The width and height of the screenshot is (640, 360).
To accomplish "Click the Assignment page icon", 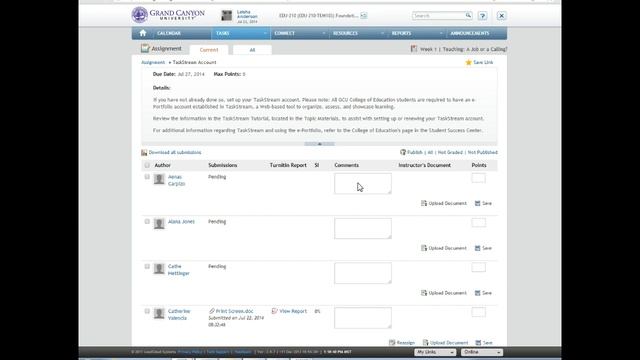I will coord(145,48).
